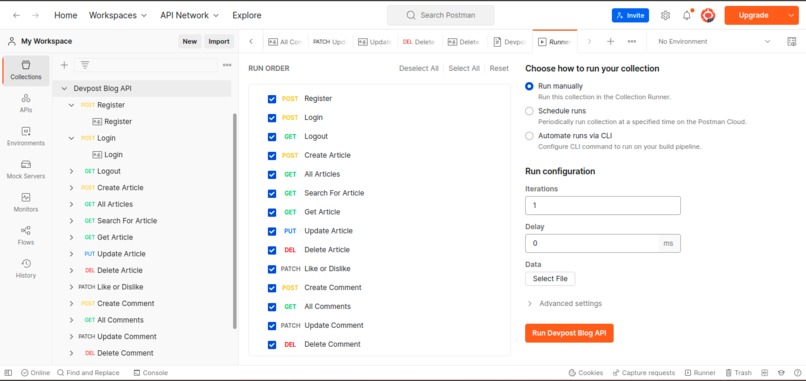Open the Upgrade dropdown arrow
Screen dimensions: 806x381
pos(791,15)
